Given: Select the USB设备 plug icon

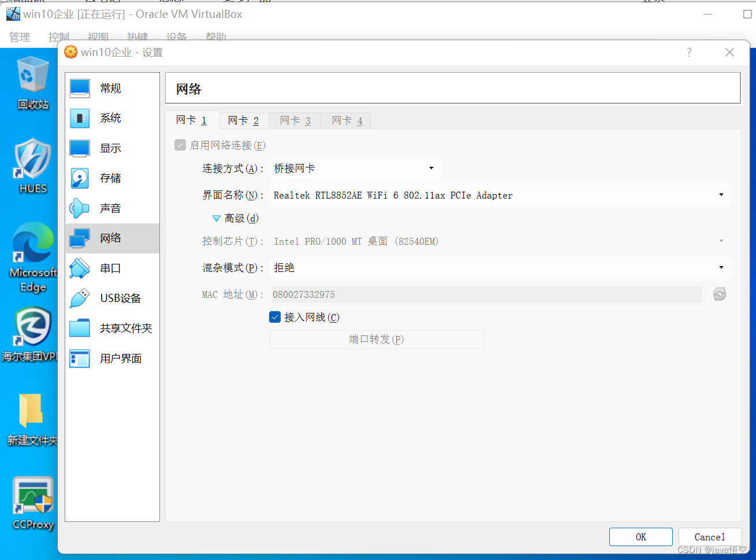Looking at the screenshot, I should pos(80,298).
